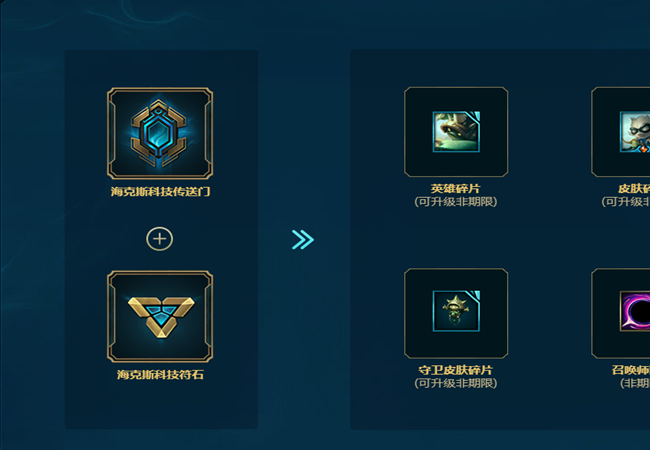The height and width of the screenshot is (450, 650).
Task: Click the 海克斯科技传送门 text label
Action: (160, 191)
